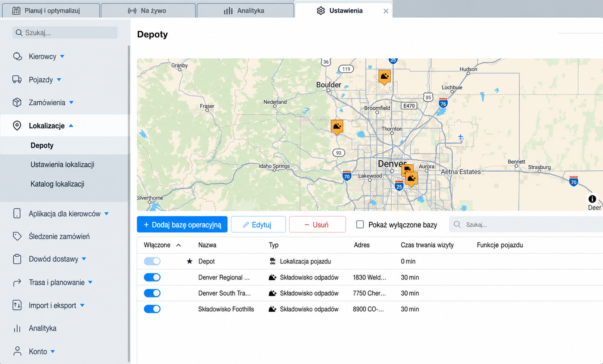Expand the Kierowcy menu arrow

pyautogui.click(x=62, y=56)
